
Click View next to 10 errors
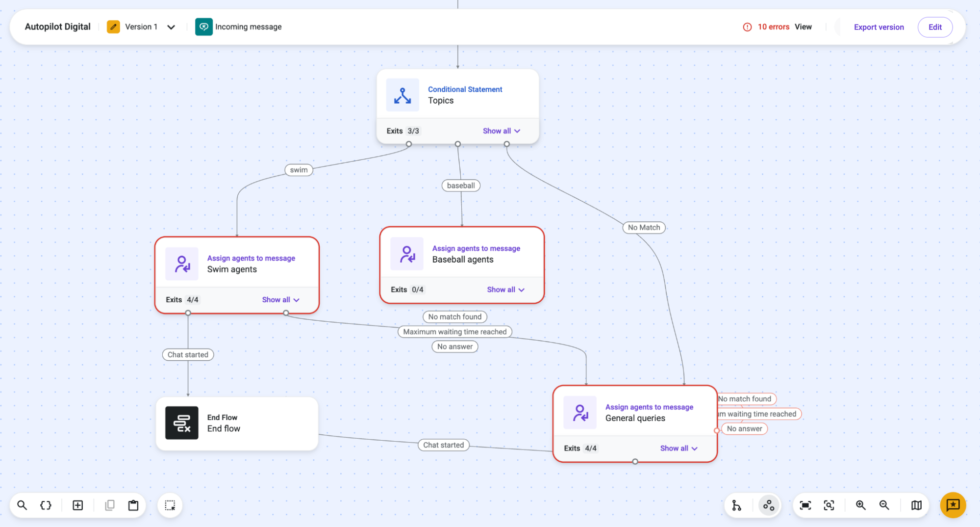pyautogui.click(x=803, y=26)
